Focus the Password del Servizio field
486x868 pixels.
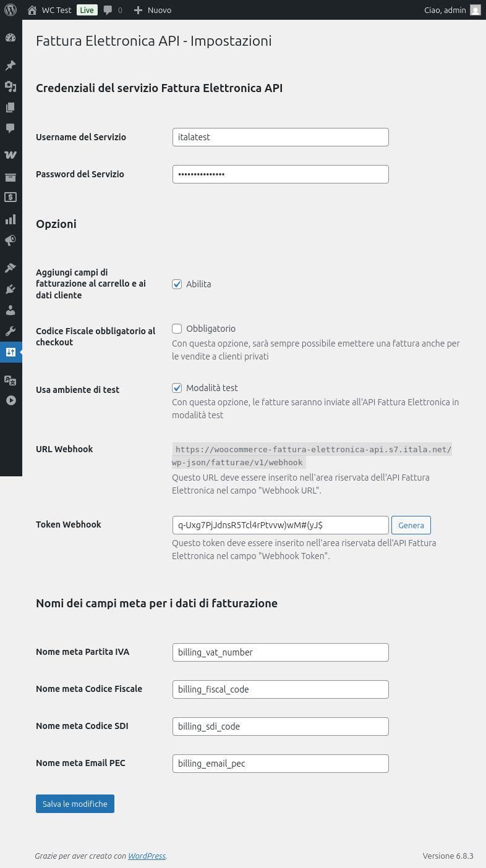pos(280,174)
